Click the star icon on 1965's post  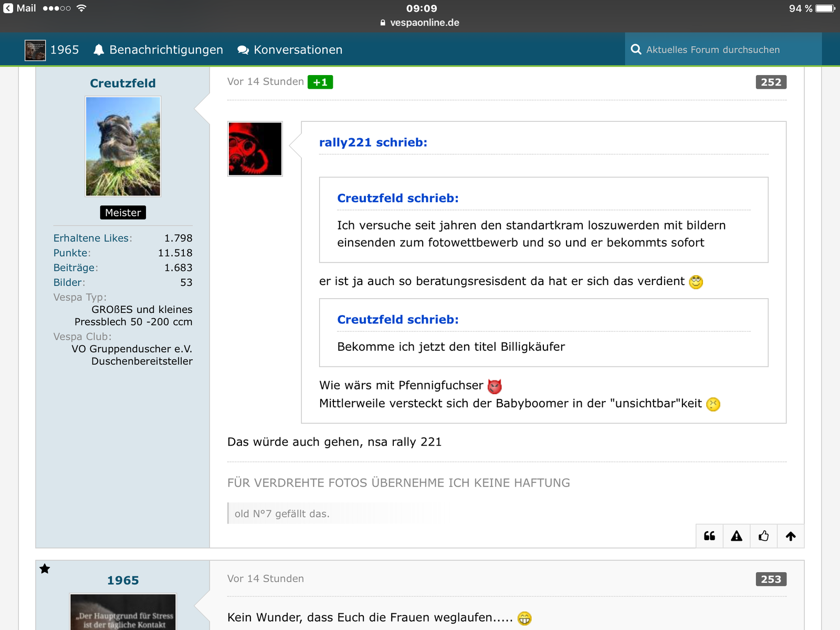tap(45, 569)
